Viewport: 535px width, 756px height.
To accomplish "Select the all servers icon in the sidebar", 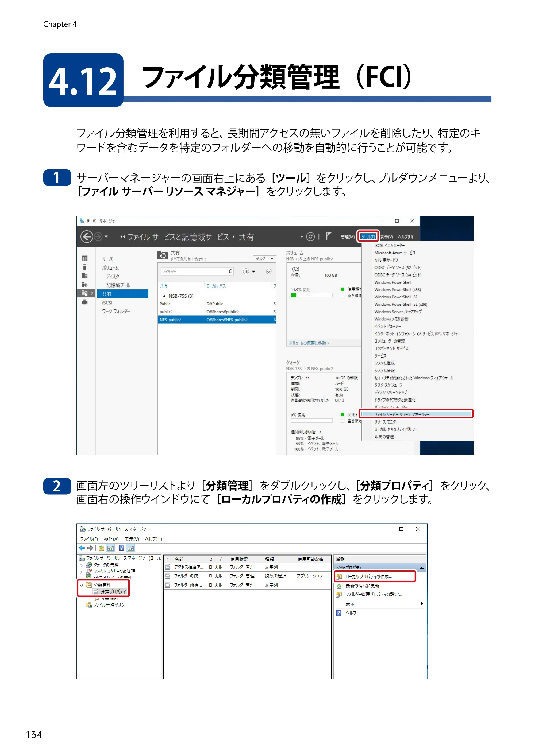I will pyautogui.click(x=85, y=276).
